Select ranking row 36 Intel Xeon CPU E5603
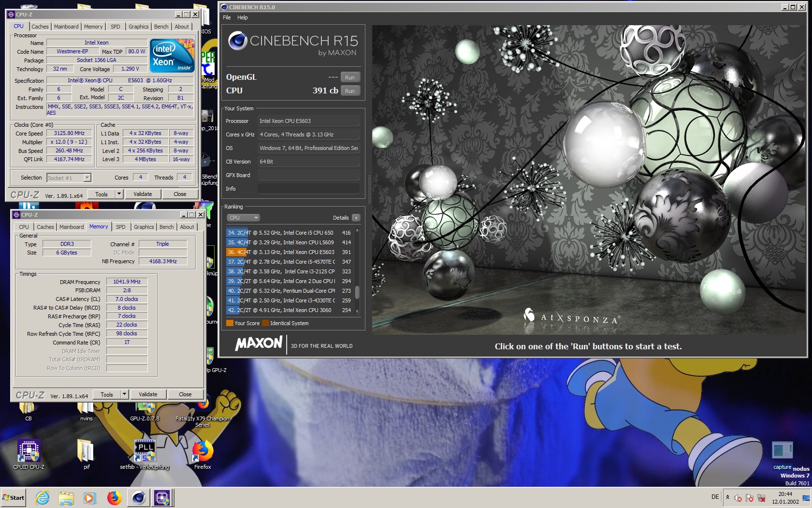The image size is (812, 508). pos(289,252)
